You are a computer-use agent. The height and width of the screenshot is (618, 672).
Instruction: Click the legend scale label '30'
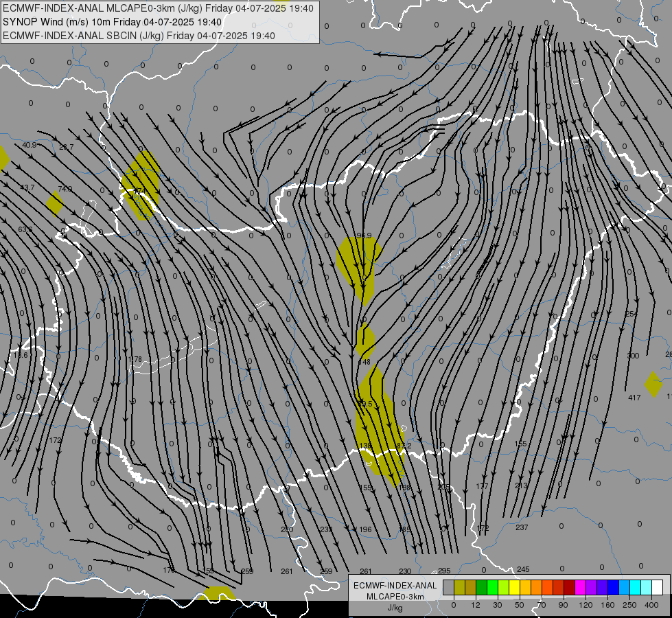(497, 605)
